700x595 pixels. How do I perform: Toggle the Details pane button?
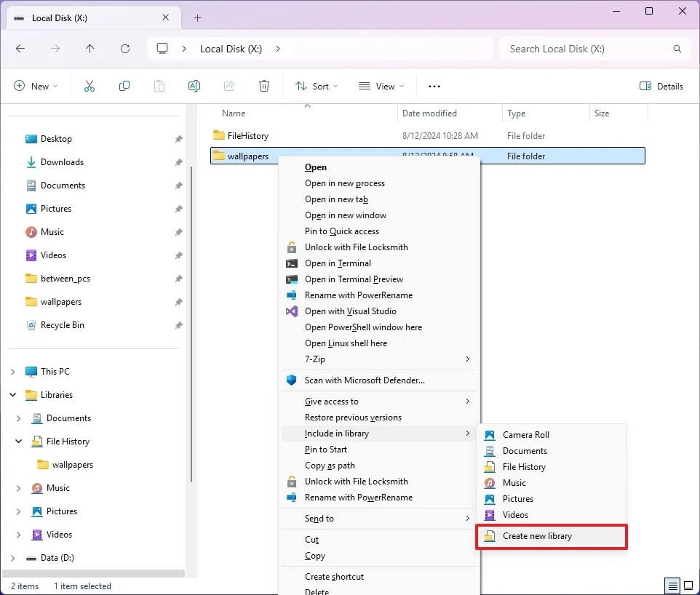coord(661,86)
